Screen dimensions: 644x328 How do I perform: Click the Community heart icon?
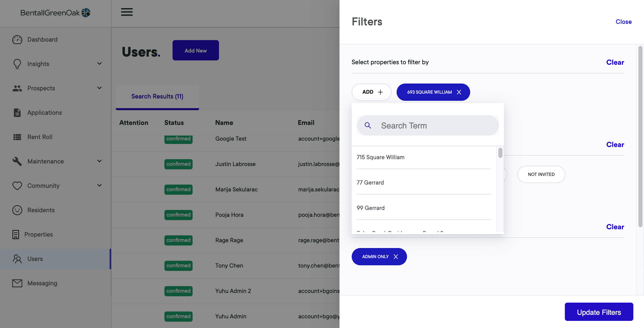[x=17, y=186]
